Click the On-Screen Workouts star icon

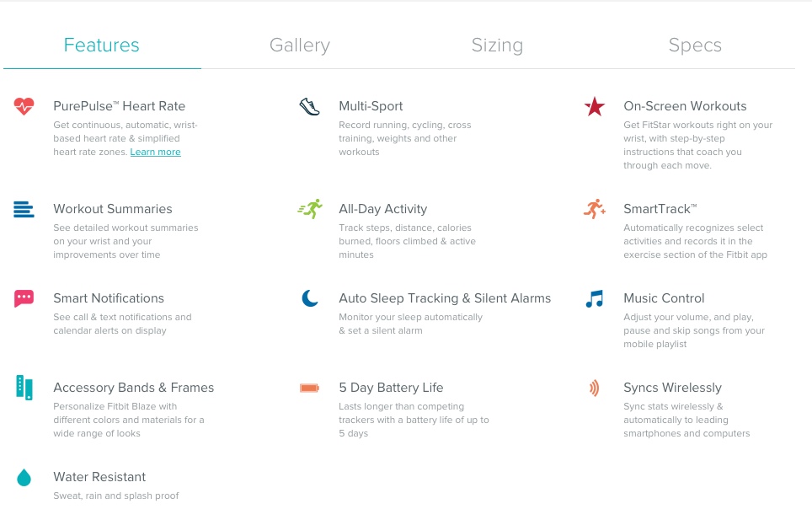(x=595, y=106)
